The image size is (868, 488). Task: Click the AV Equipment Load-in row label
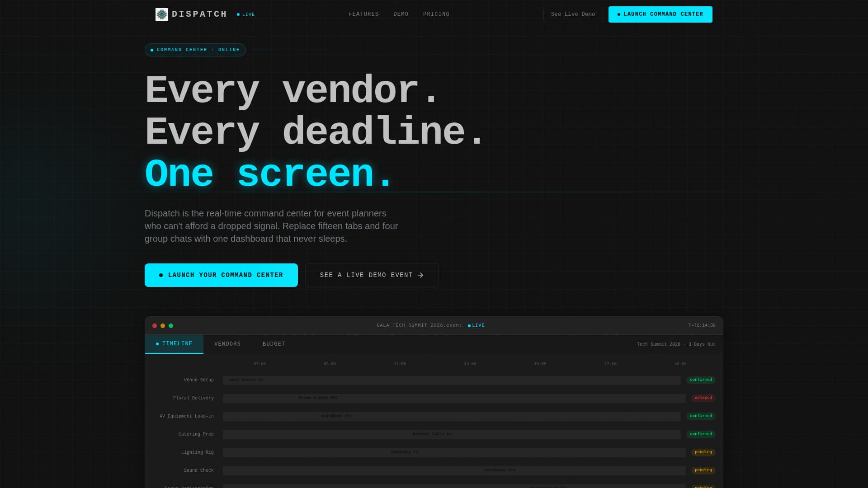point(186,416)
